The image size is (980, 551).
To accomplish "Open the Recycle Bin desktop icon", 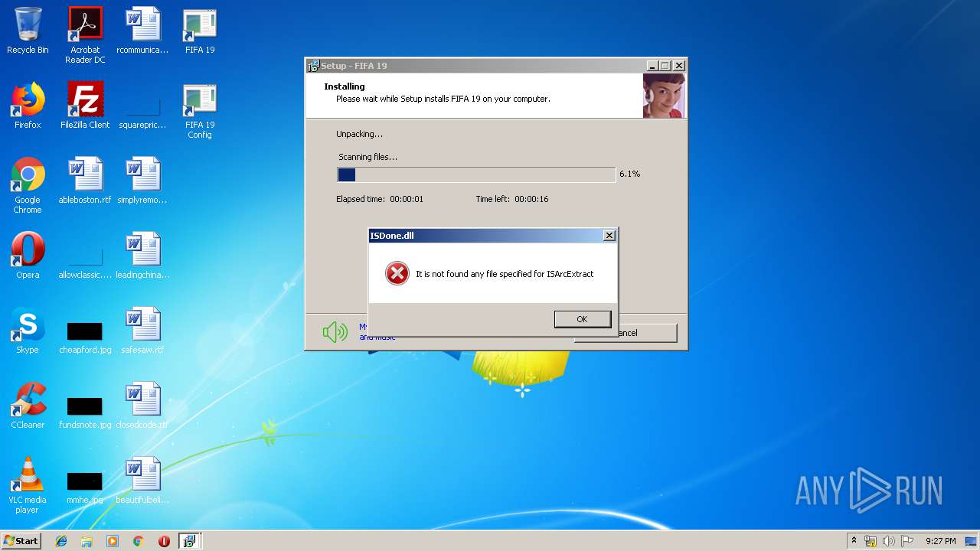I will tap(28, 31).
